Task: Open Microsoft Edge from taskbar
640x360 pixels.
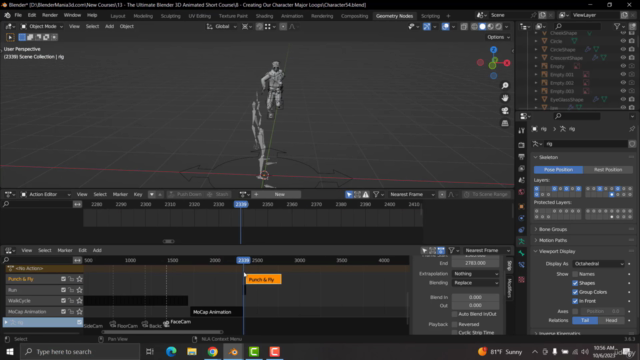Action: point(171,351)
